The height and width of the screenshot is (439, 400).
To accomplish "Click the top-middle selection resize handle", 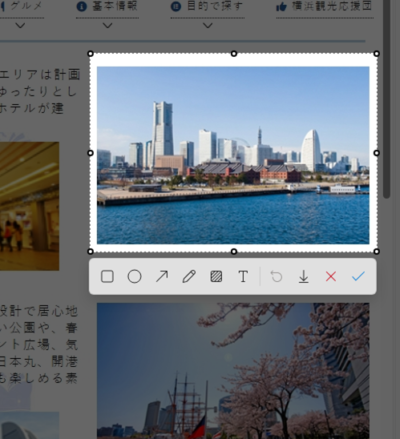I will 234,54.
